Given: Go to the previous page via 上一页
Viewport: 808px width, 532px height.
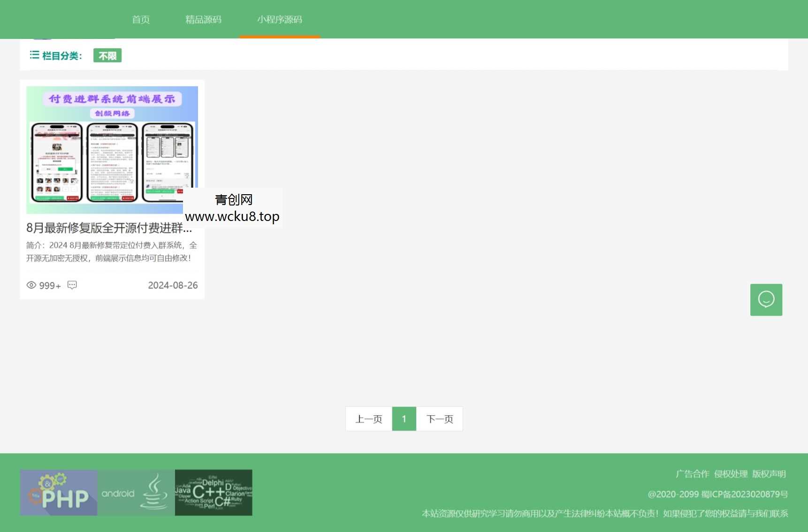Looking at the screenshot, I should point(368,418).
